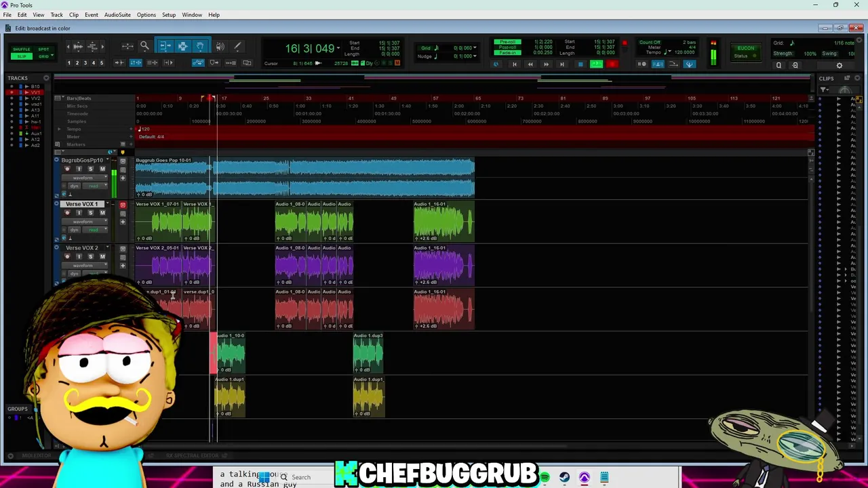The image size is (868, 488).
Task: Toggle the metronome click icon
Action: click(658, 64)
